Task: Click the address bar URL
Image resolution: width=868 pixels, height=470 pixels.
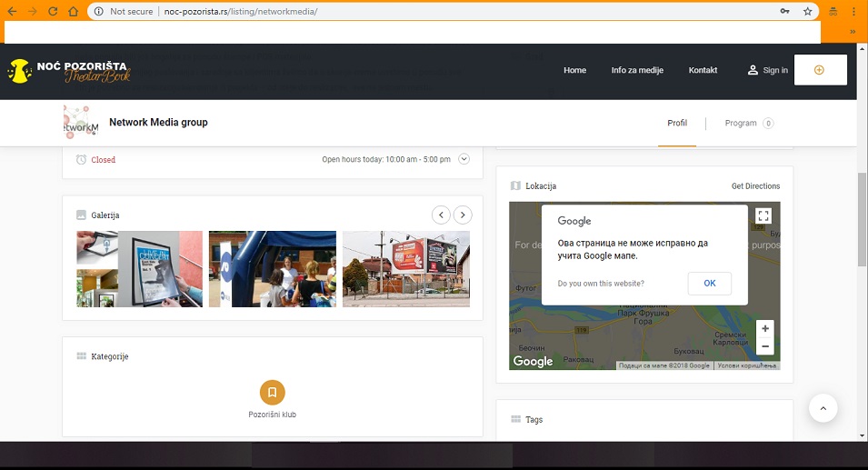Action: pos(241,11)
